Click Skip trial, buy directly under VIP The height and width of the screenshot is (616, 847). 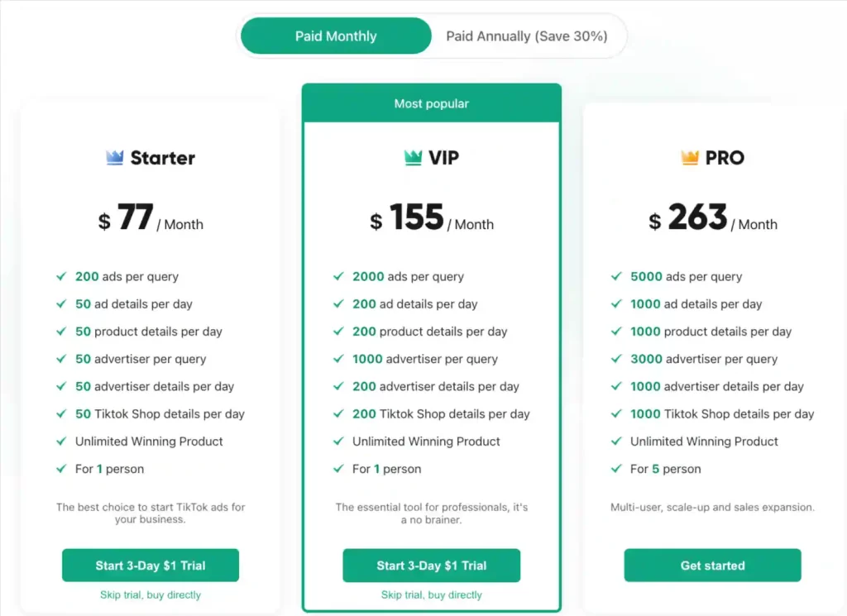431,595
